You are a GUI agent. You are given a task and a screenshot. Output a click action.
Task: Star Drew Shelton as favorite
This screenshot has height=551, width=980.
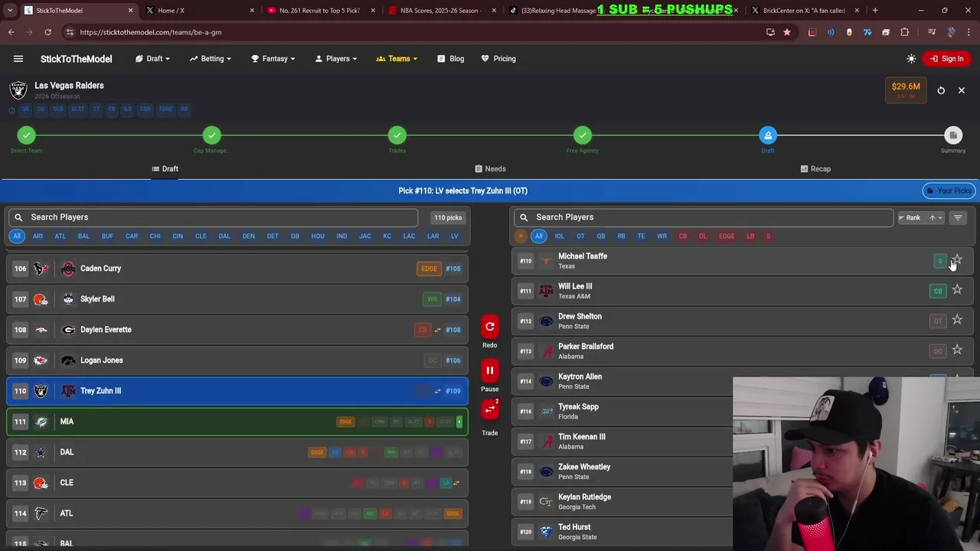coord(957,320)
